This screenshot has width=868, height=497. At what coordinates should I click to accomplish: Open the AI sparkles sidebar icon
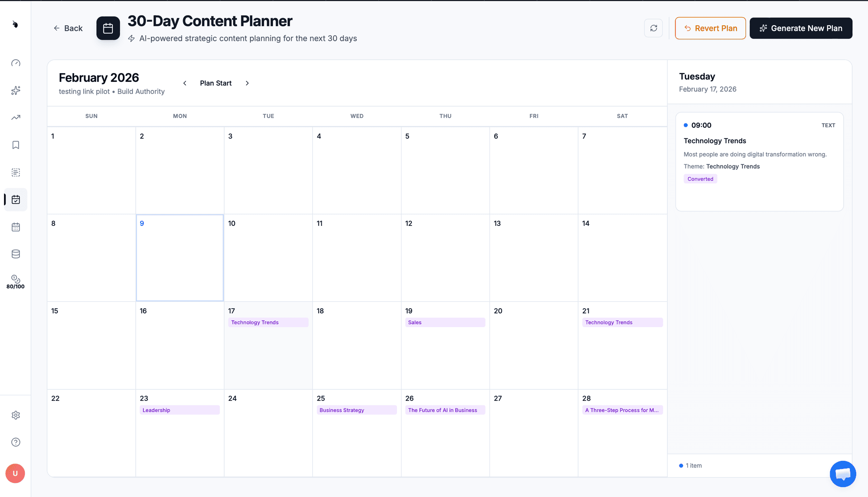16,90
